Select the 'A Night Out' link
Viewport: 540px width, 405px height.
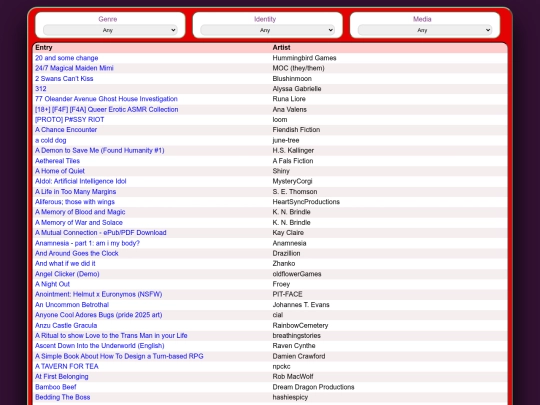(x=52, y=284)
